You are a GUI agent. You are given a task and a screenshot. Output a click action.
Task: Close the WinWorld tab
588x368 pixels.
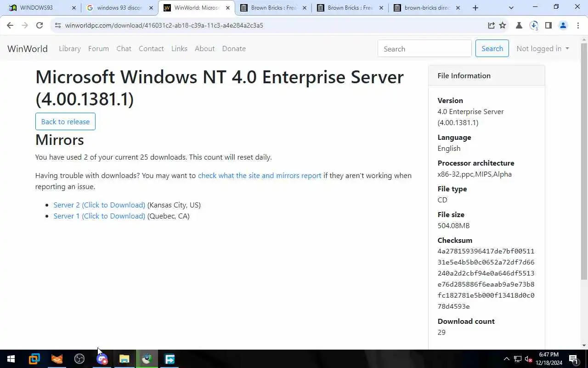pyautogui.click(x=228, y=8)
